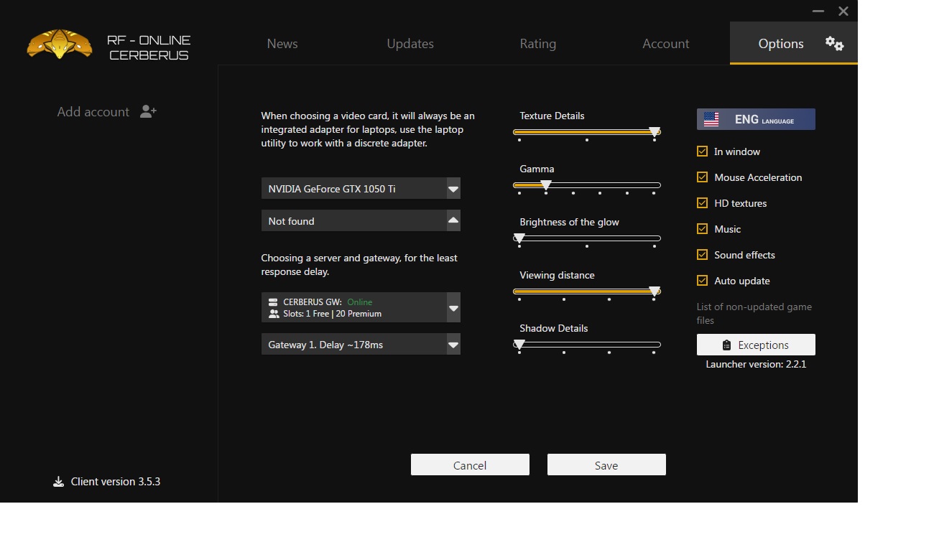Click the Options tab label

(x=781, y=44)
